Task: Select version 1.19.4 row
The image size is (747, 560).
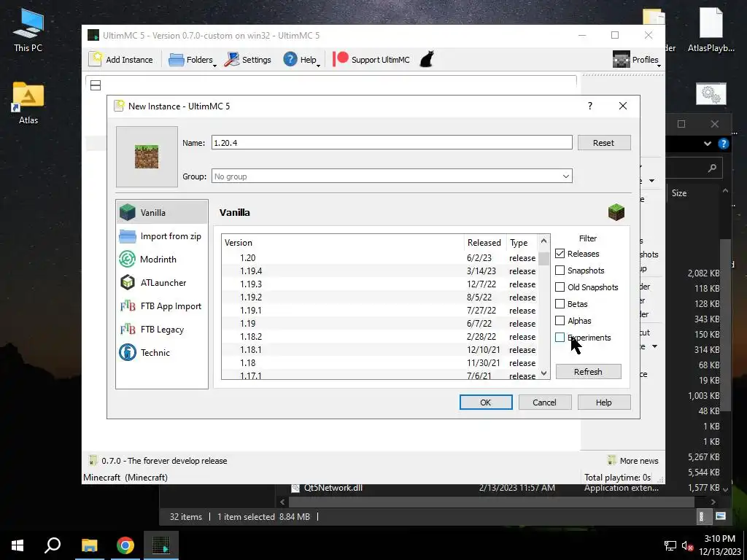Action: pyautogui.click(x=379, y=271)
